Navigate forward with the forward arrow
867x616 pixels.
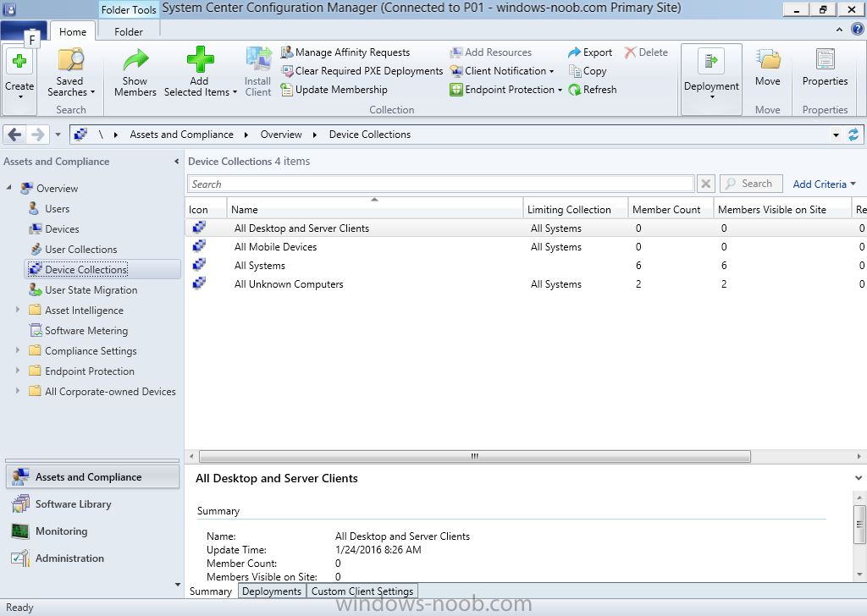coord(37,135)
